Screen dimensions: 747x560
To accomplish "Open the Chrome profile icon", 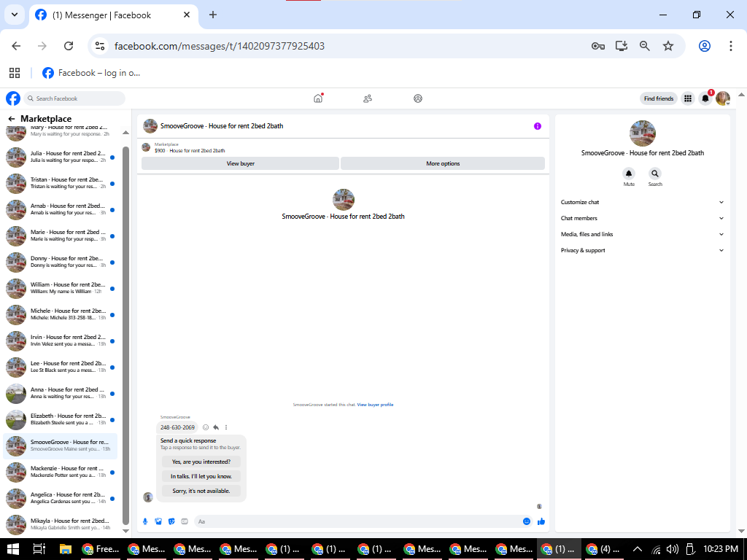I will (705, 46).
